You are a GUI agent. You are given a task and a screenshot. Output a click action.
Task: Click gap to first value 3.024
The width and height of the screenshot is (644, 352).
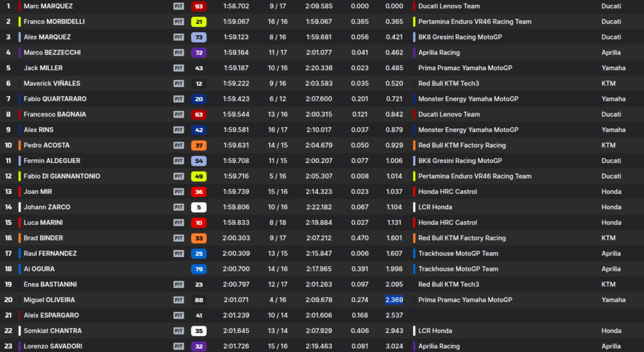394,346
